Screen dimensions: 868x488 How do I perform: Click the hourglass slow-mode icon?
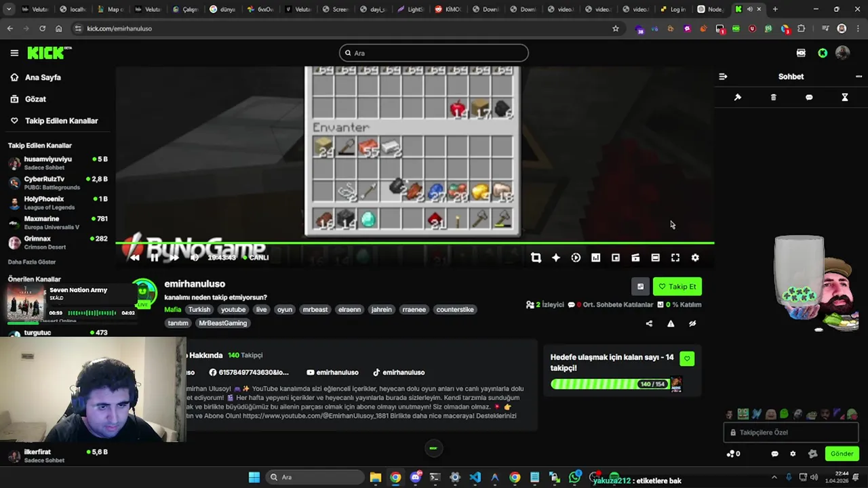tap(845, 98)
